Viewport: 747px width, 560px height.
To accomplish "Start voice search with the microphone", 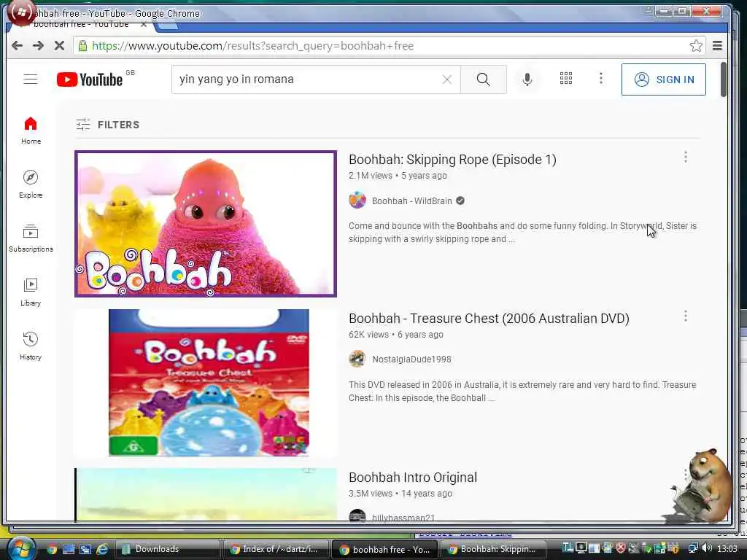I will coord(527,79).
